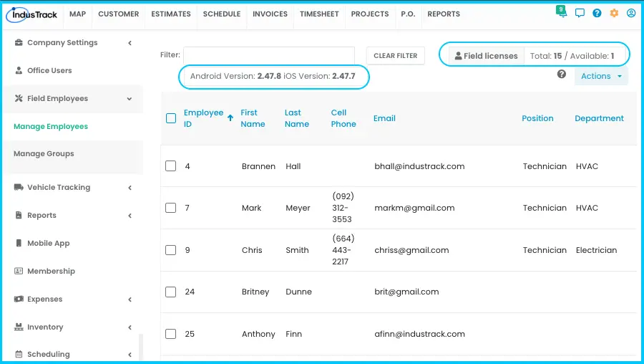The width and height of the screenshot is (644, 364).
Task: Check the box for Chris Smith
Action: [x=170, y=250]
